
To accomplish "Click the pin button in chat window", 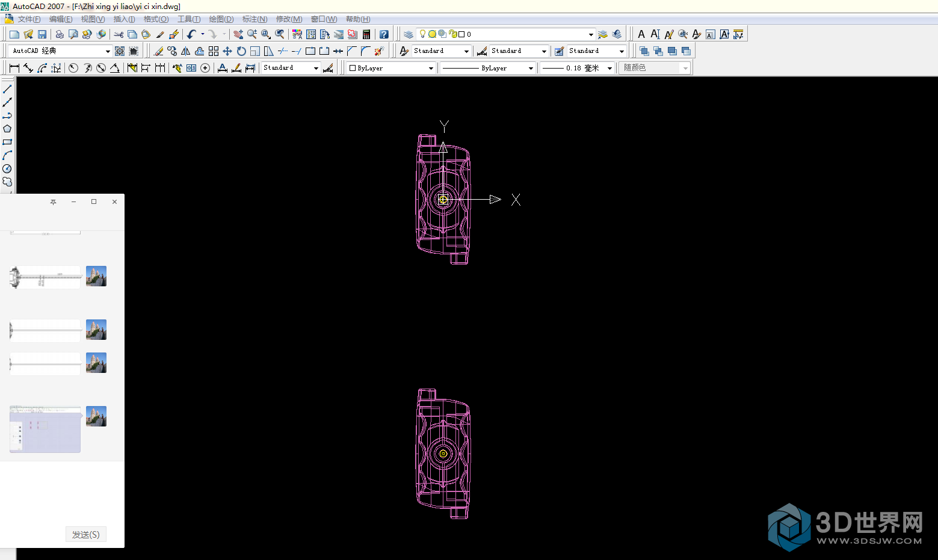I will click(x=53, y=202).
